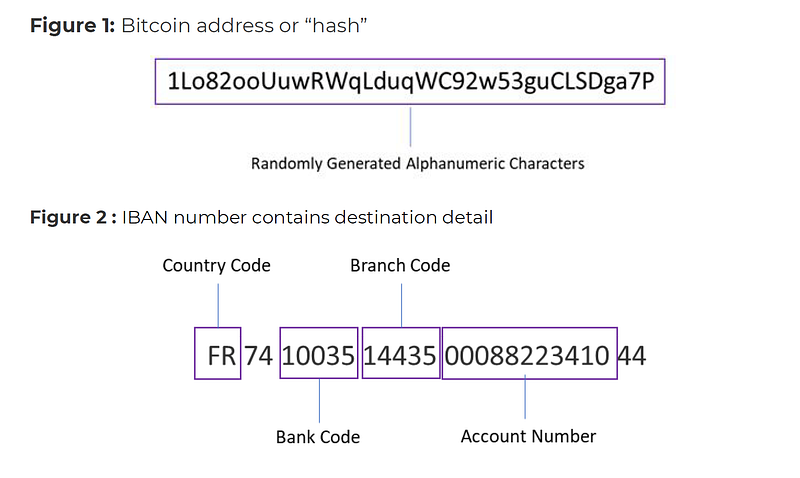Click the Figure 2 heading text

[261, 217]
